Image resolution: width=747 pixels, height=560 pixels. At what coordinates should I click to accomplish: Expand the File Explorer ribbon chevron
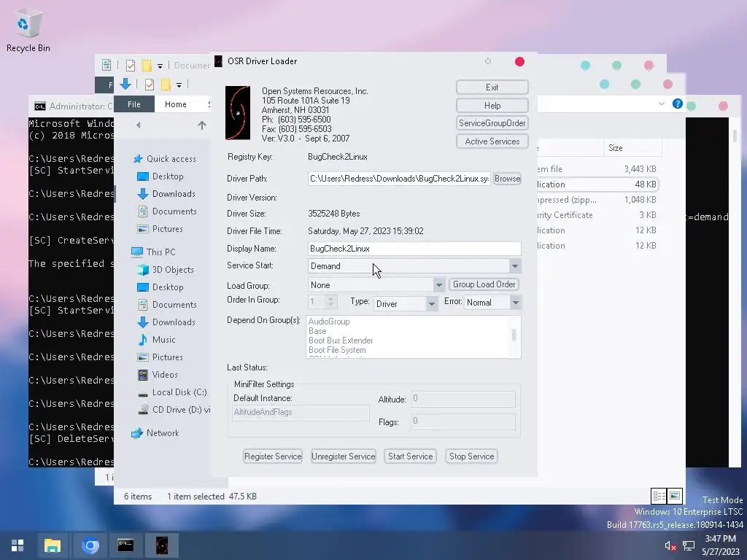coord(661,104)
